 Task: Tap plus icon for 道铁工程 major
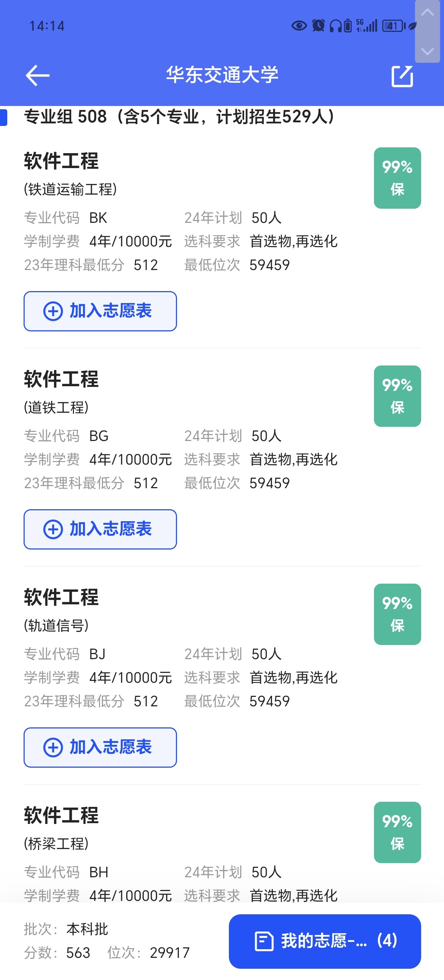point(53,529)
